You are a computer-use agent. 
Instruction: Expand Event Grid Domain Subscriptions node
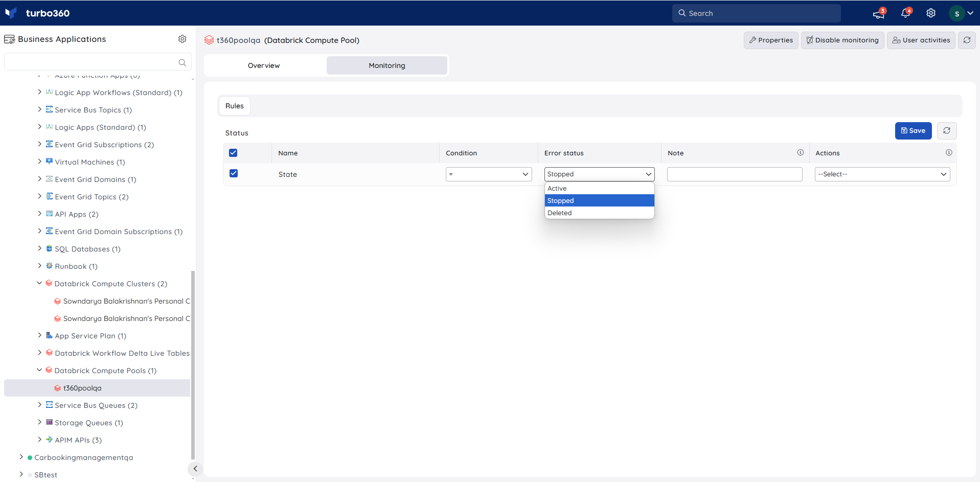(40, 231)
